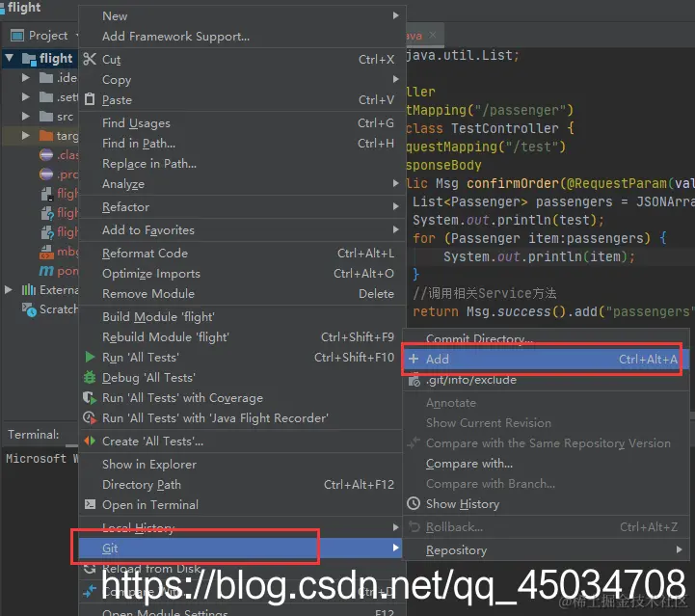This screenshot has height=616, width=695.
Task: Click the TestController class name in editor
Action: pos(505,128)
